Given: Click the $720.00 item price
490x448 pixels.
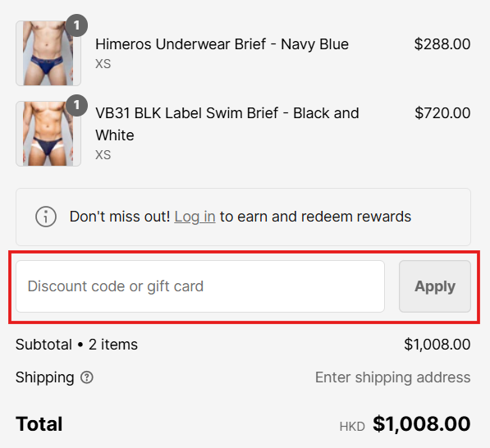Looking at the screenshot, I should click(442, 113).
